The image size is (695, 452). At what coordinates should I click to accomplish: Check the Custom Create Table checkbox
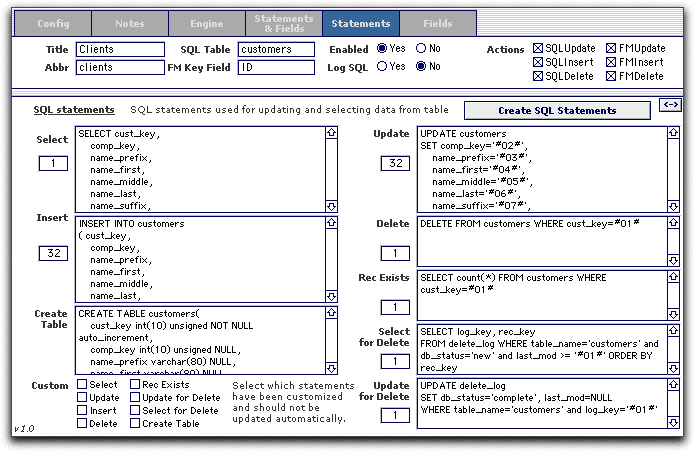point(135,423)
